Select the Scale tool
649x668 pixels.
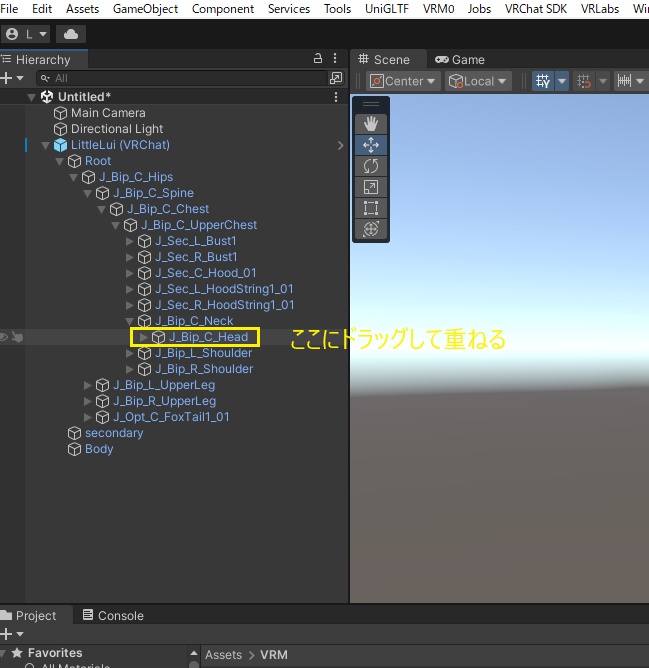pos(371,187)
